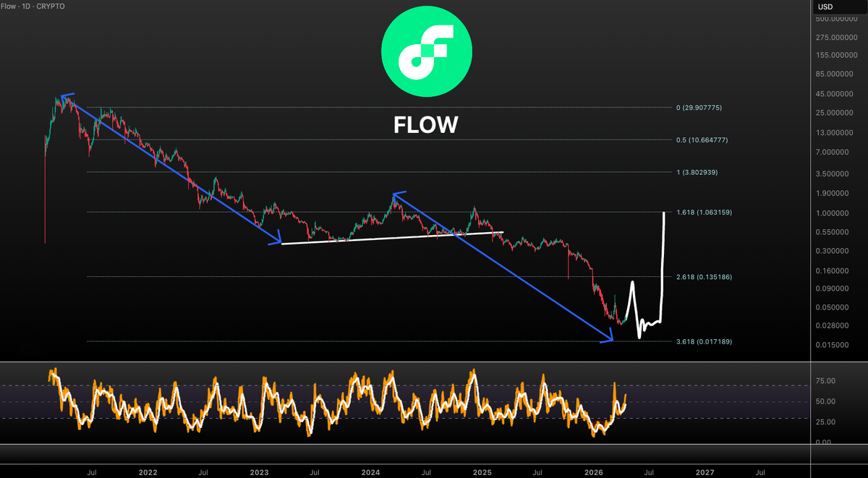Click the 25.000000 price axis value

click(x=836, y=114)
